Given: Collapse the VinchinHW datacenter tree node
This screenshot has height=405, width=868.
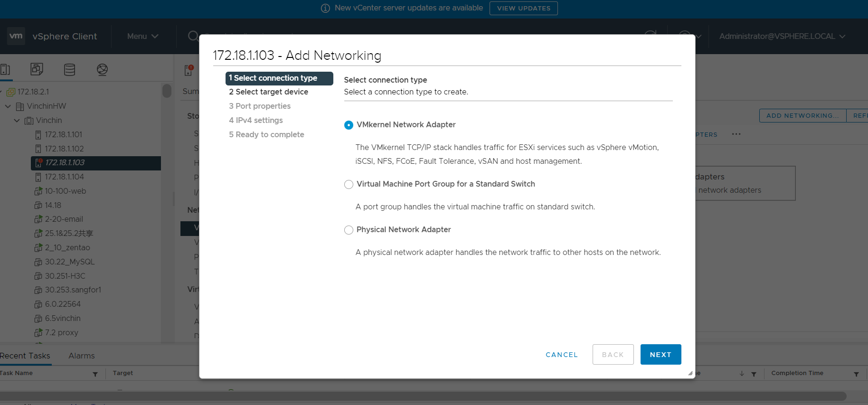Looking at the screenshot, I should pos(8,106).
